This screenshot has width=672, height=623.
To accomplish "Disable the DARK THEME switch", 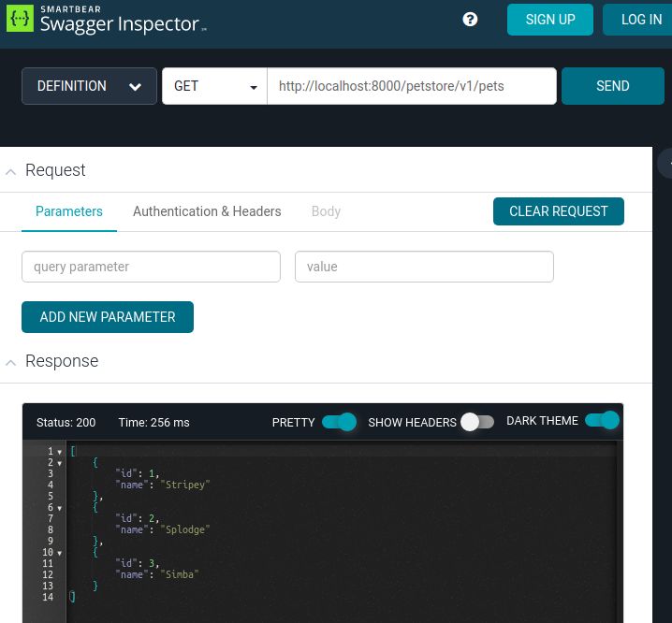I will (602, 421).
